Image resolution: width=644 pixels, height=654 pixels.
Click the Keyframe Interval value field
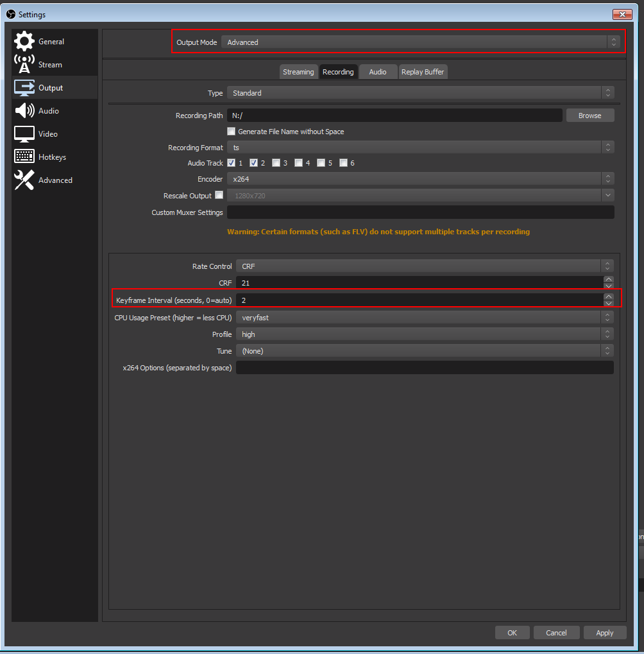(x=419, y=300)
